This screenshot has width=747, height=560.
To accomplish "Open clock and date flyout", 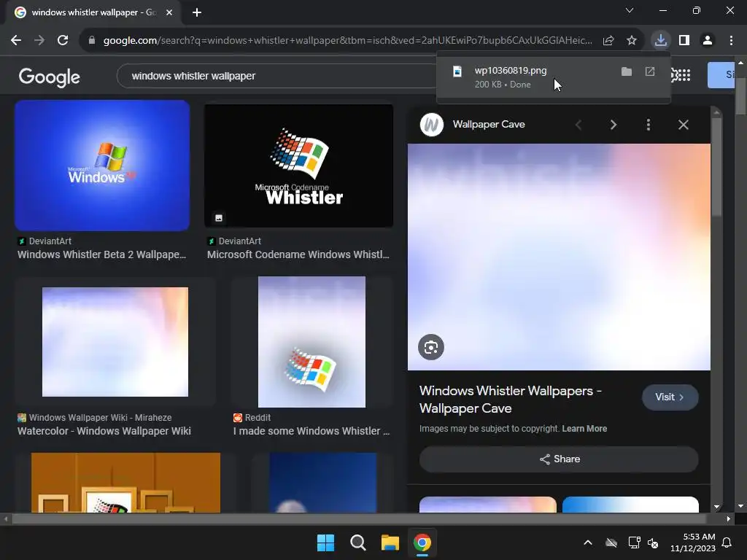I will (693, 542).
